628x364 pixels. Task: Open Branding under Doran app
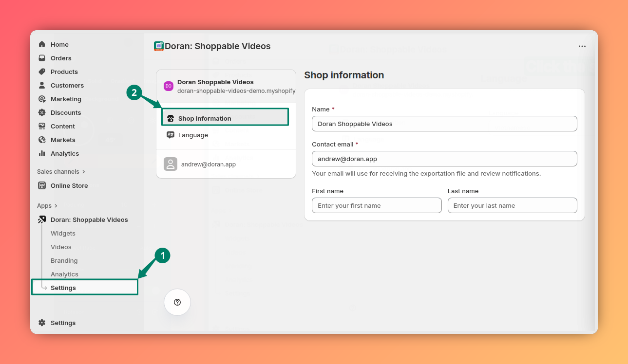tap(64, 260)
